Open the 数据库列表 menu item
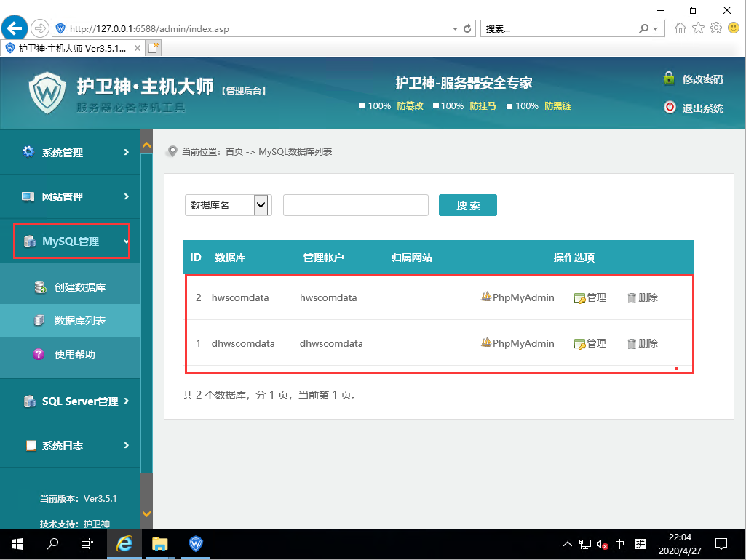This screenshot has height=560, width=746. click(x=79, y=321)
